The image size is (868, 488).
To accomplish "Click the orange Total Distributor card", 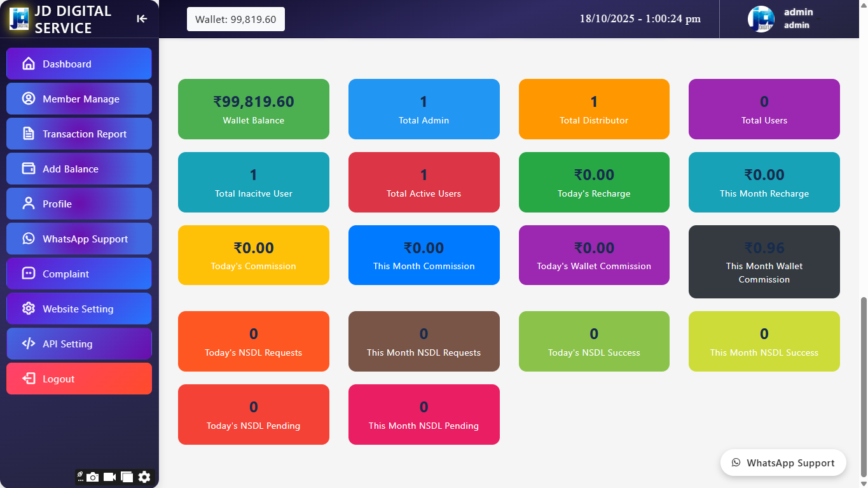I will [594, 109].
